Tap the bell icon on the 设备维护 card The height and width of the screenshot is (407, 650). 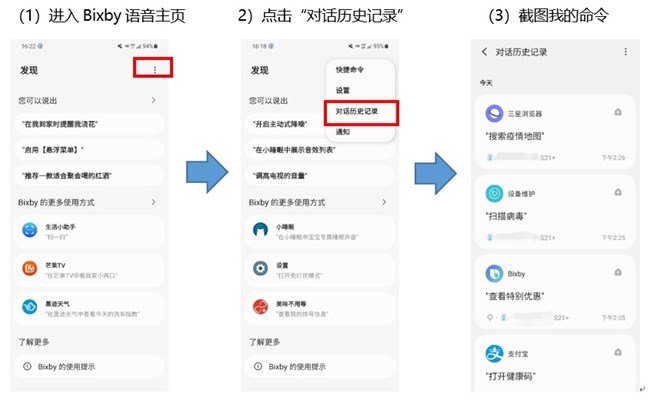(x=618, y=192)
